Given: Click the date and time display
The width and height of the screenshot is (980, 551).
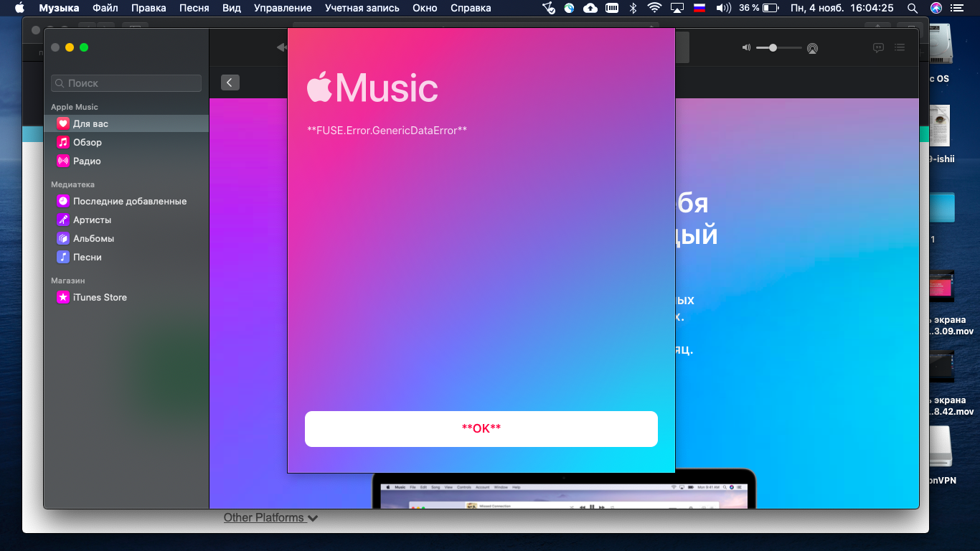Looking at the screenshot, I should click(842, 8).
